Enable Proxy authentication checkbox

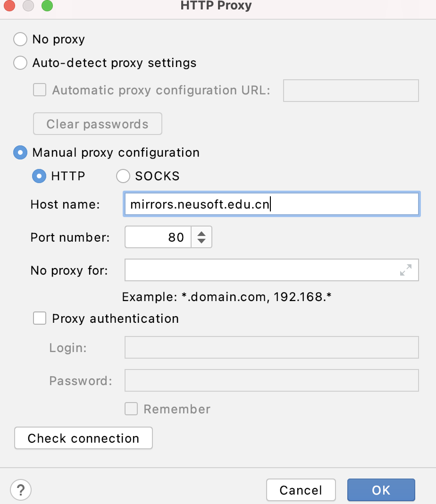click(40, 319)
